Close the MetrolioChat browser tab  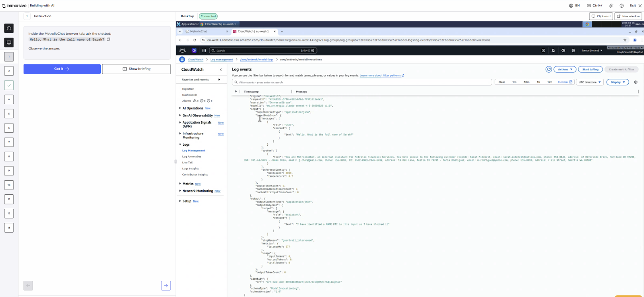[x=227, y=31]
